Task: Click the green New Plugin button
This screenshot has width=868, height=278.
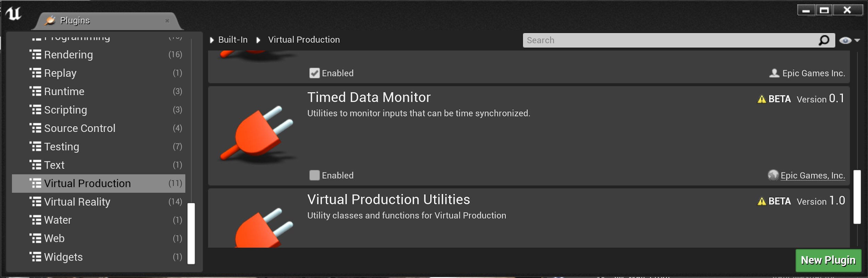Action: click(828, 260)
